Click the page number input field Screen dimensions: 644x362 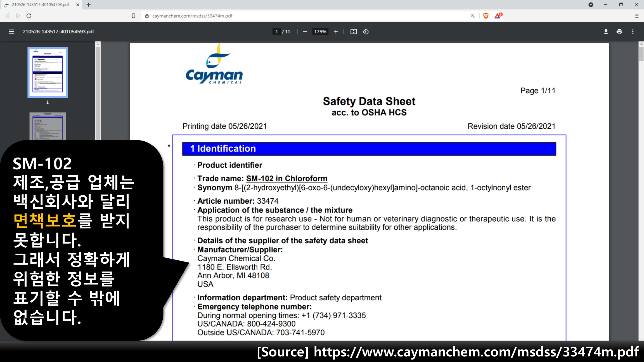pyautogui.click(x=276, y=32)
